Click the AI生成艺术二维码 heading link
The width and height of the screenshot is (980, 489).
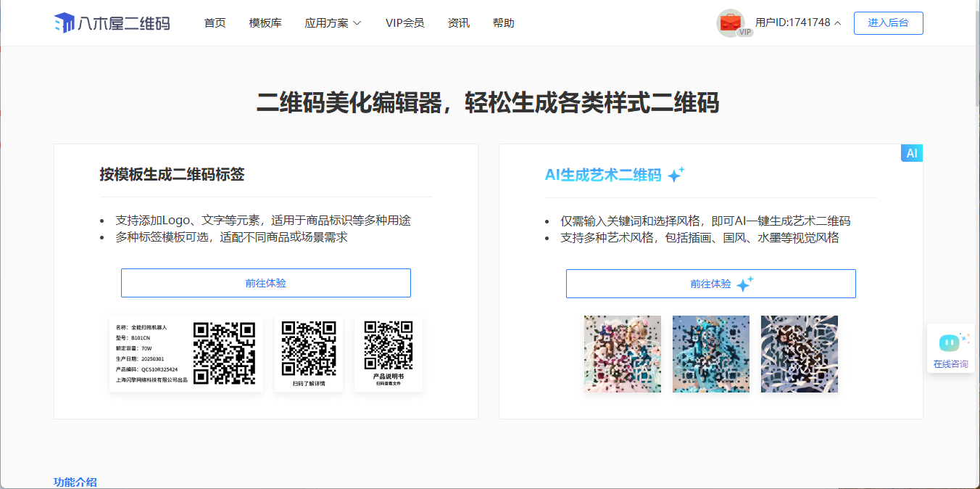(602, 175)
